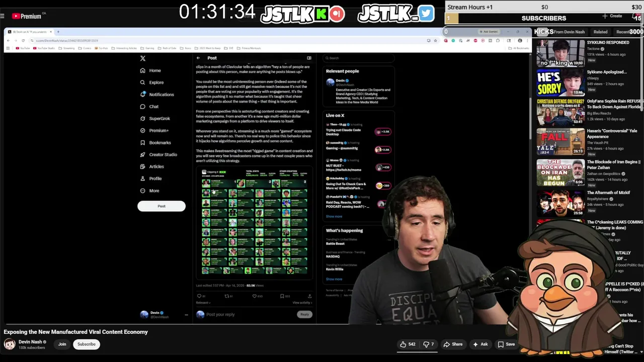Open Premium+ in the X sidebar
Viewport: 644px width, 362px height.
(154, 131)
